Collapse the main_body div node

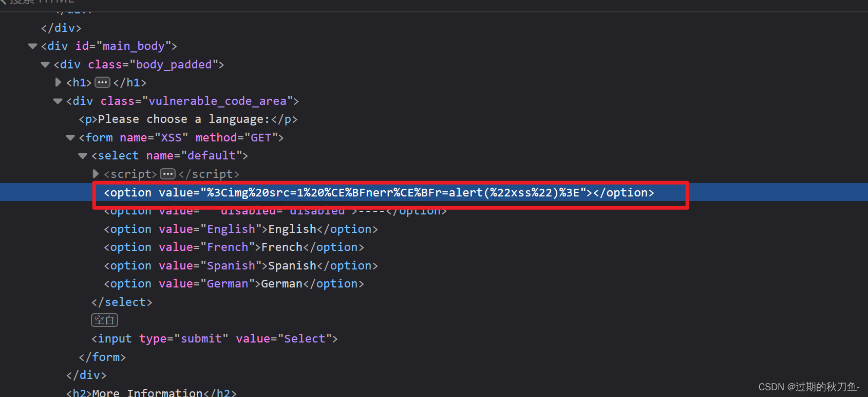tap(32, 46)
